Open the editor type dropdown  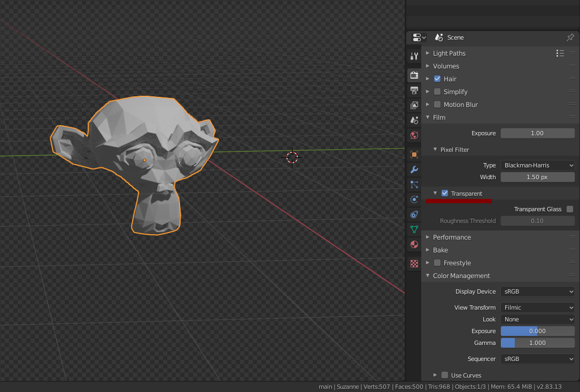(419, 37)
